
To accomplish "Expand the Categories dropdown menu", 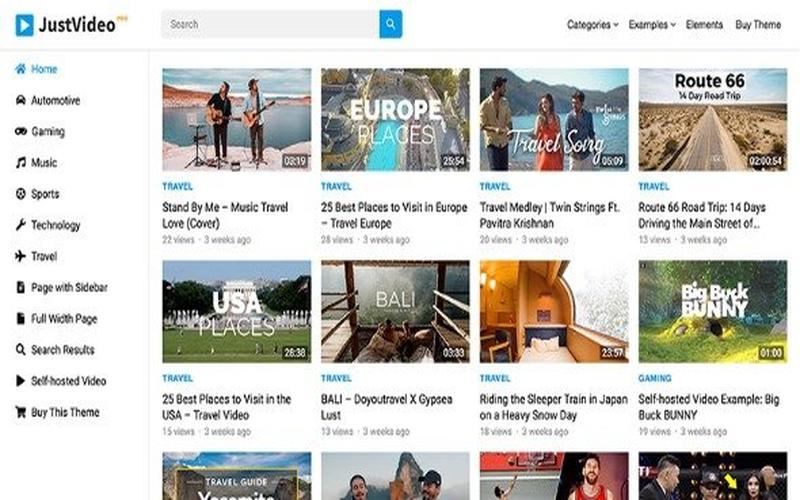I will (x=592, y=24).
